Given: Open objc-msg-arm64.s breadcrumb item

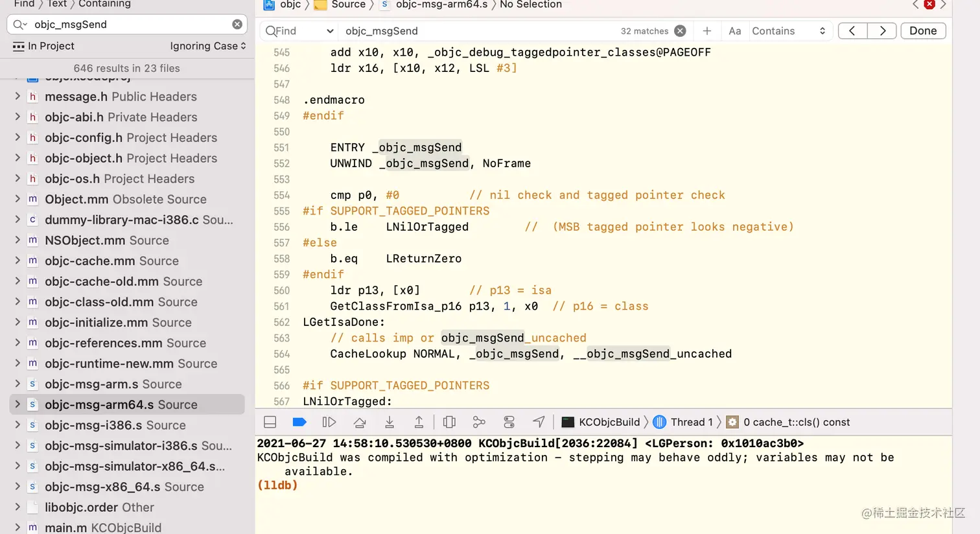Looking at the screenshot, I should [434, 5].
